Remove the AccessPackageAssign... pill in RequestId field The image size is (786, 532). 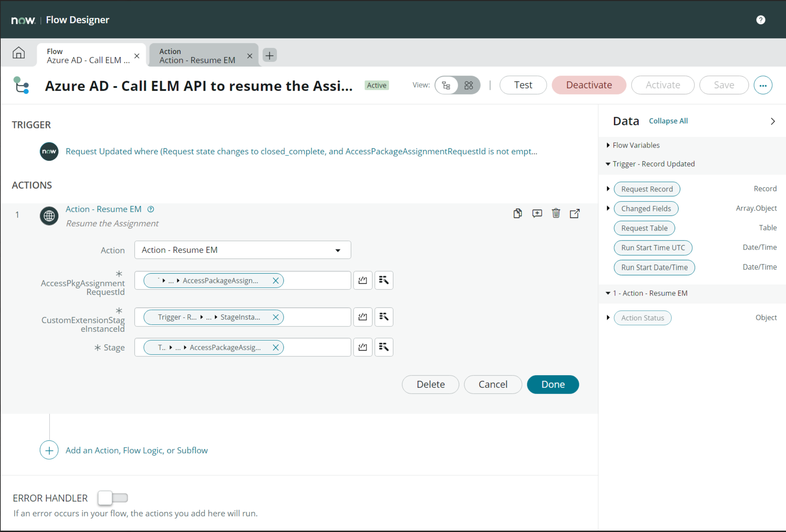(275, 280)
